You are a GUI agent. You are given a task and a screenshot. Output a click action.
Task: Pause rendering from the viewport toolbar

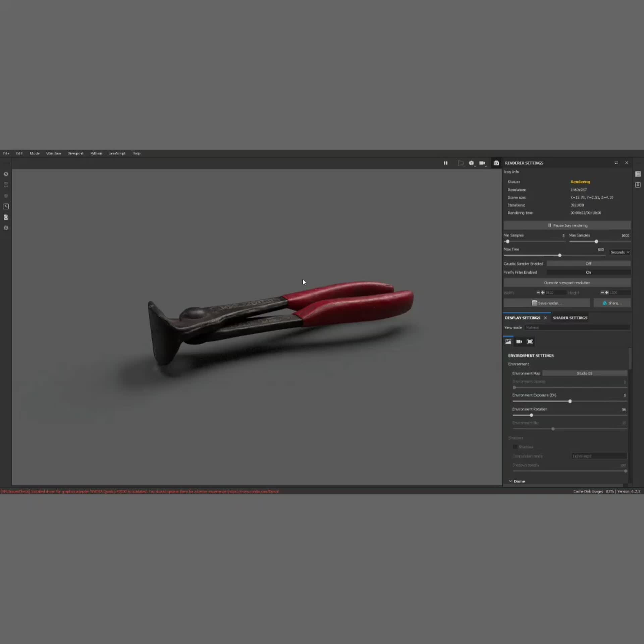point(446,163)
